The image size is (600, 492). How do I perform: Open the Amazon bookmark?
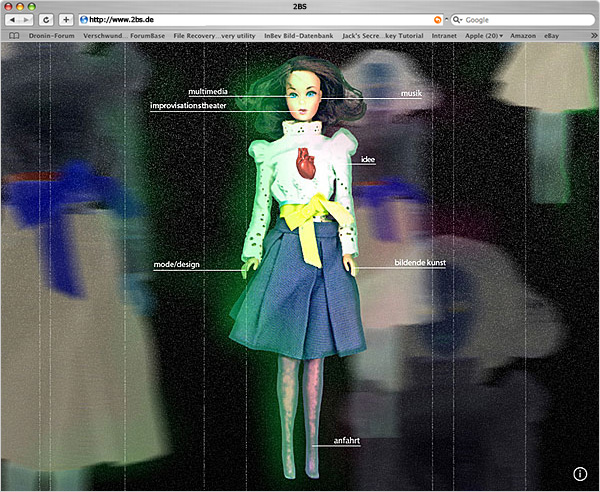523,36
